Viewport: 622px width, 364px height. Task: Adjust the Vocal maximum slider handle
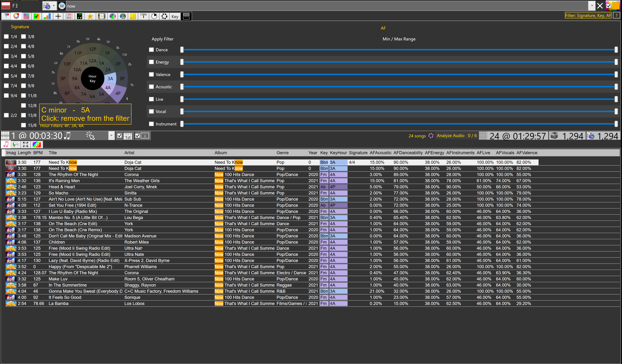click(616, 111)
